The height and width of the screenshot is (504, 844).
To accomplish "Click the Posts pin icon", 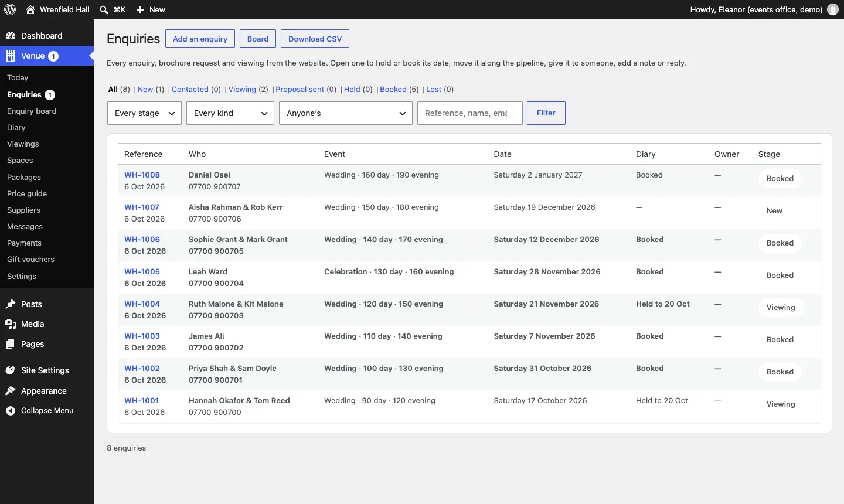I will [11, 304].
